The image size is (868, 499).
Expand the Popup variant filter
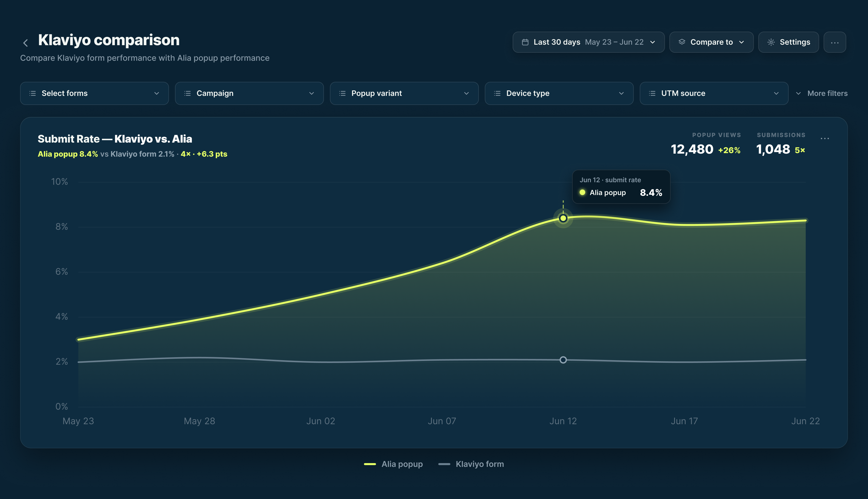[404, 93]
